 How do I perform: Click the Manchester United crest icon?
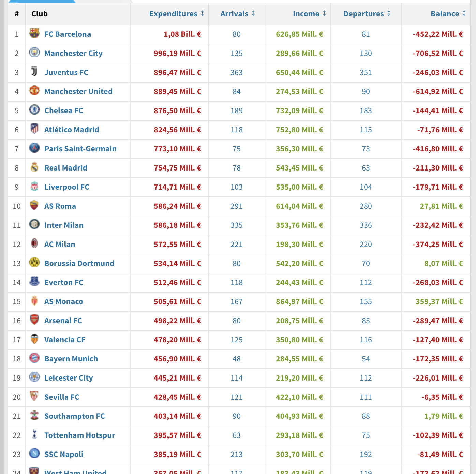(x=34, y=90)
